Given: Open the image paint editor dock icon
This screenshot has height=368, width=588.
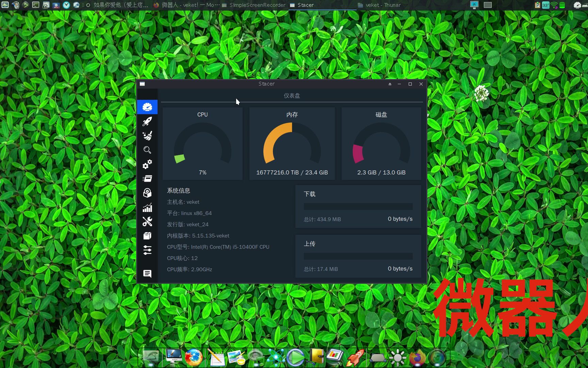Looking at the screenshot, I should click(x=236, y=357).
